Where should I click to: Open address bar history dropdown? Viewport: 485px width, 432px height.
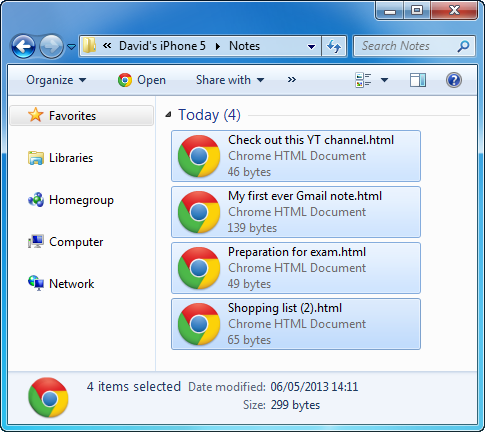312,47
